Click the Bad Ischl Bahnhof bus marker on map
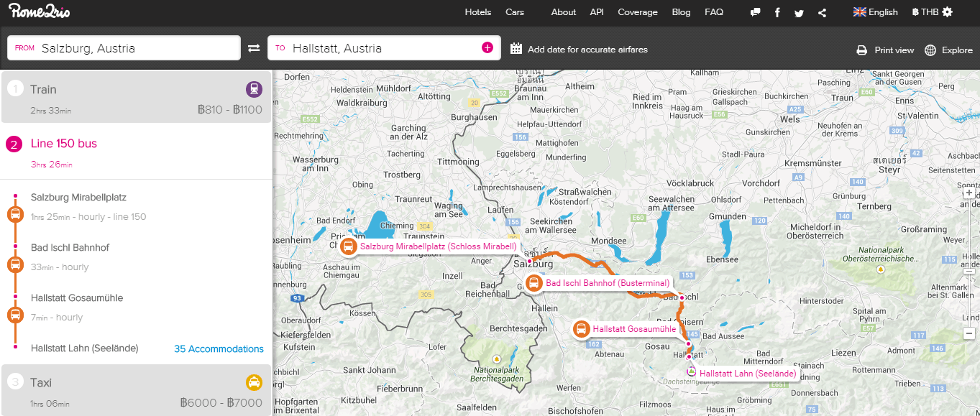980x416 pixels. [534, 283]
